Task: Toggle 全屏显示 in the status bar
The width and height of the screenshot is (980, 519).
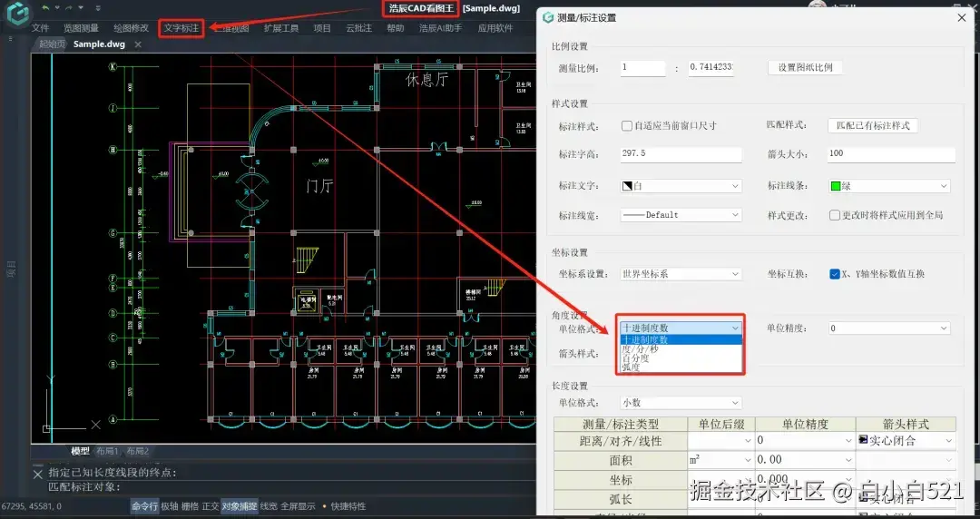Action: (x=298, y=506)
